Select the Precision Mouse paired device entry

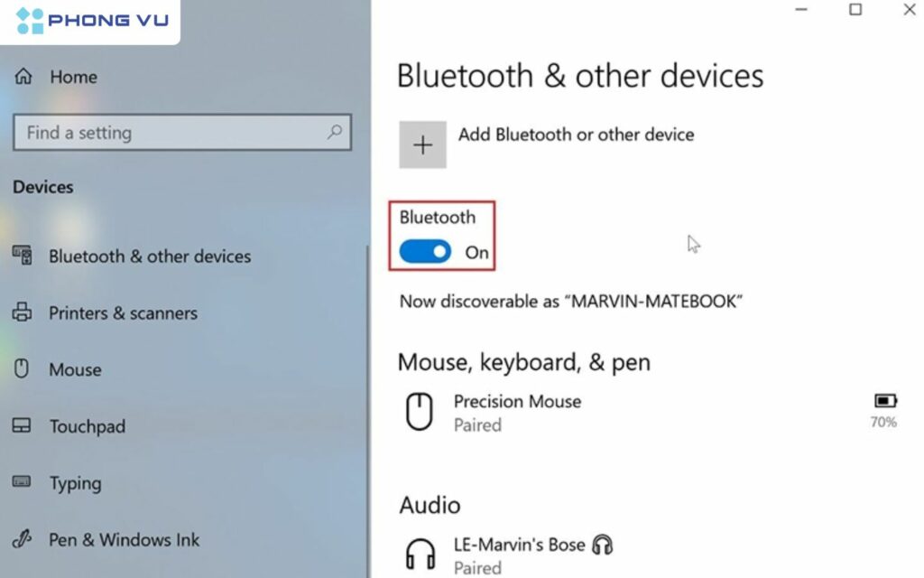517,412
